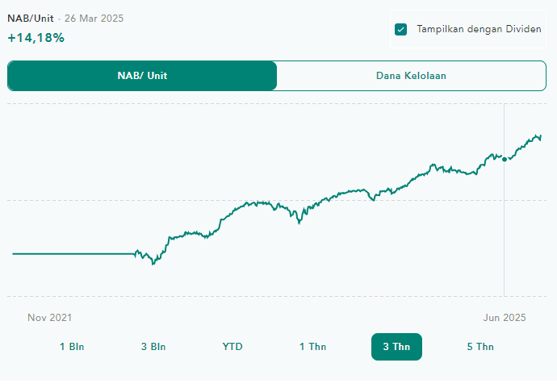The image size is (557, 392).
Task: Set chart range to 1 Thn
Action: pos(313,347)
